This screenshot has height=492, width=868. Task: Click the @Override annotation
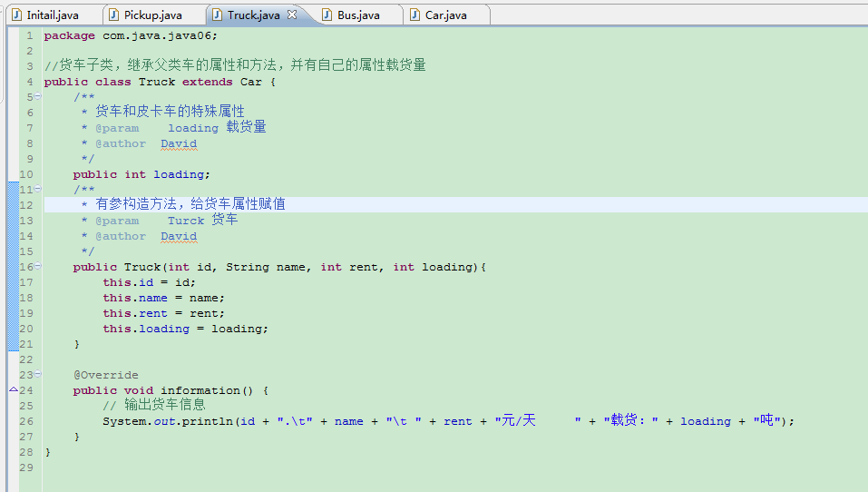pos(106,375)
